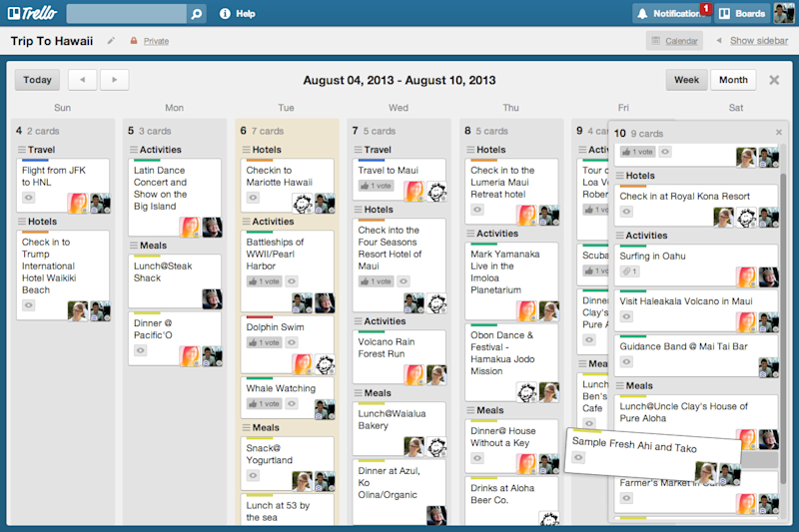Image resolution: width=799 pixels, height=532 pixels.
Task: Toggle subscribe eye on Dinner @ Pacific'O card
Action: click(141, 350)
